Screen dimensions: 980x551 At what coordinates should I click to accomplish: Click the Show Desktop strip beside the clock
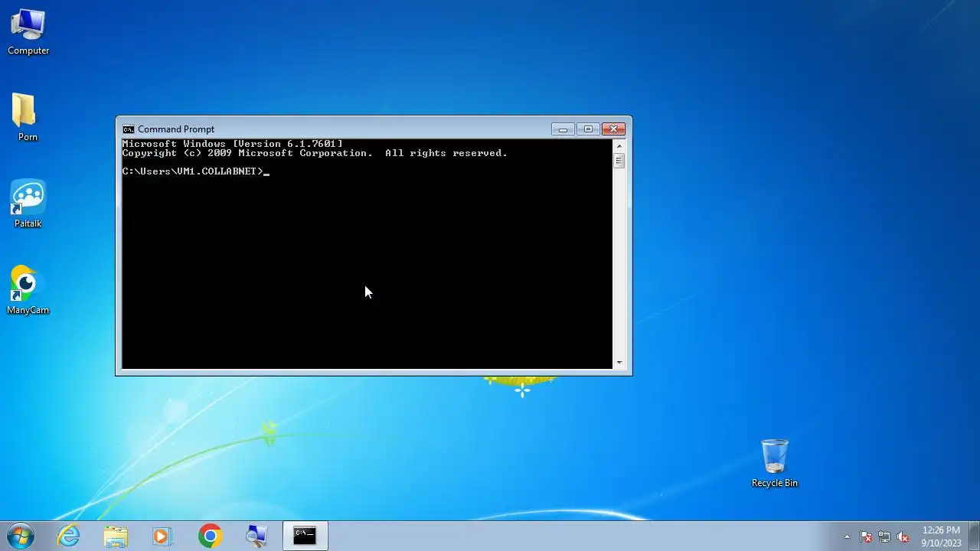974,536
